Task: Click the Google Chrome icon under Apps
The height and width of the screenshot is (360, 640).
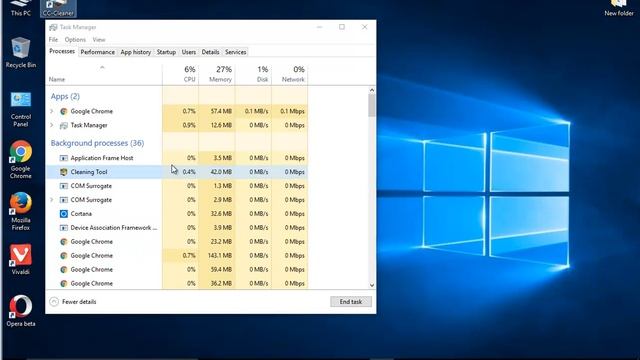Action: pos(64,111)
